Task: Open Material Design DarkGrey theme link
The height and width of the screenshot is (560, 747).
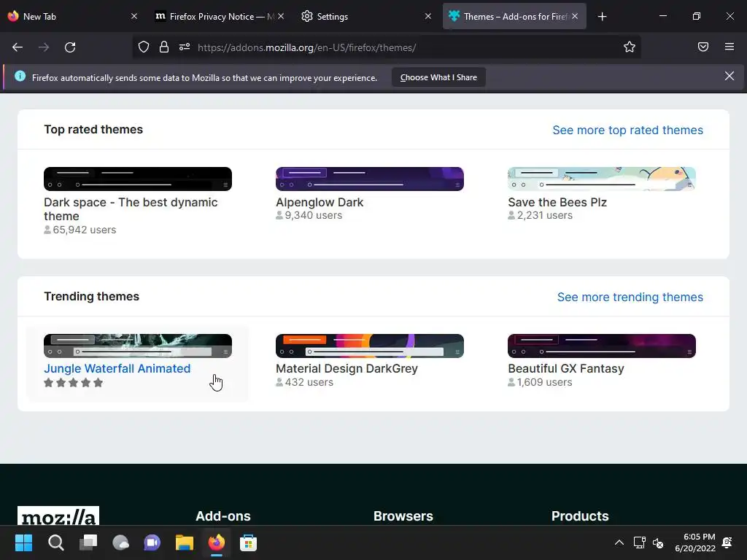Action: [x=347, y=368]
